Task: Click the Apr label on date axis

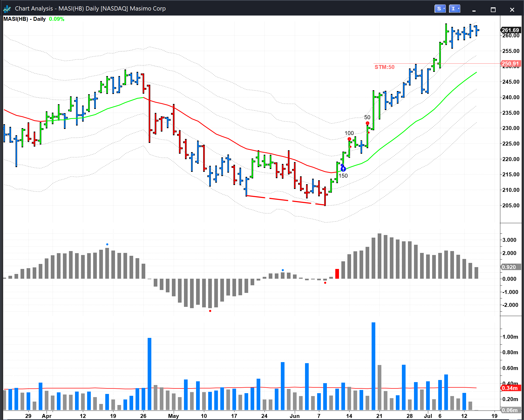Action: [47, 416]
